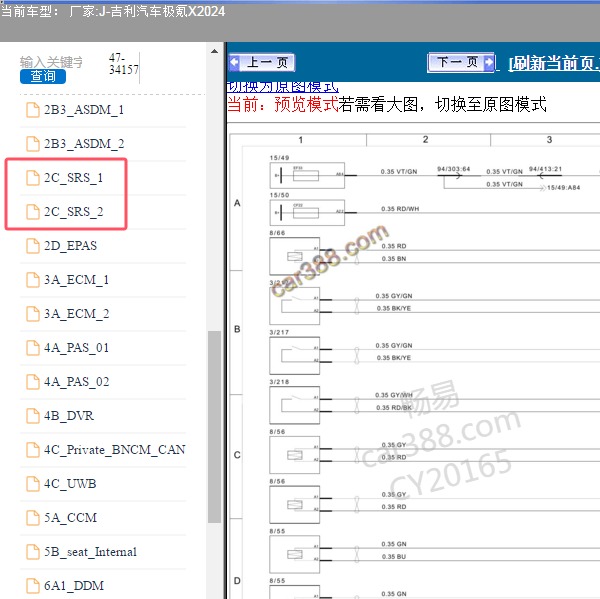Click the file icon beside 4A_PAS_02
The width and height of the screenshot is (600, 599).
33,382
